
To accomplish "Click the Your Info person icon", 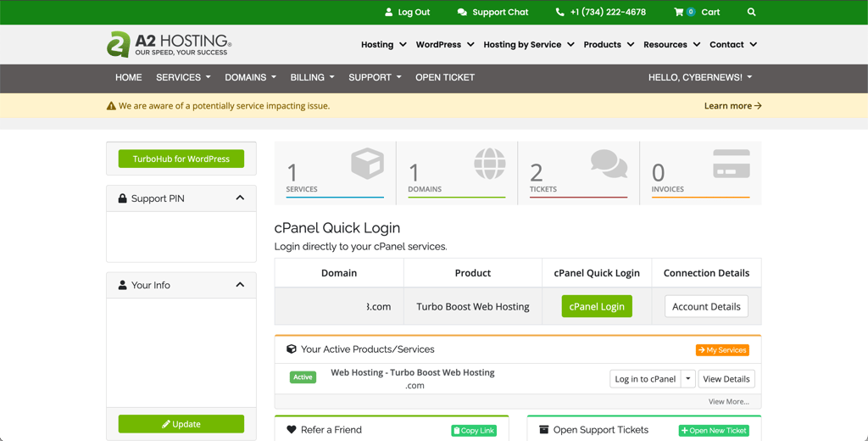I will [122, 285].
